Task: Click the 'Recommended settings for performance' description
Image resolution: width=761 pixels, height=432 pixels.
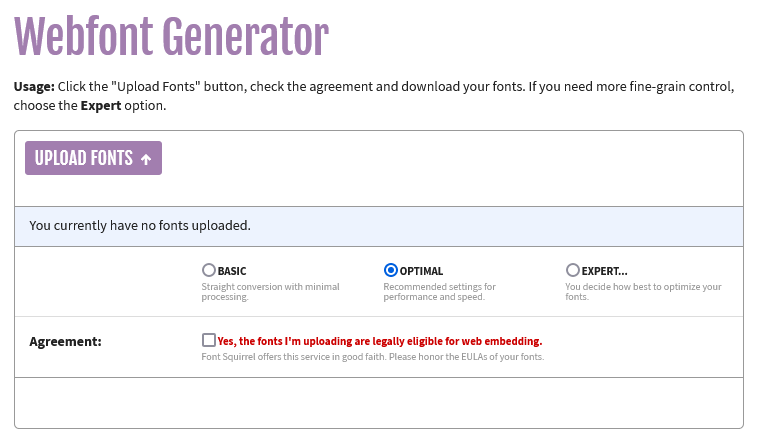Action: (x=439, y=292)
